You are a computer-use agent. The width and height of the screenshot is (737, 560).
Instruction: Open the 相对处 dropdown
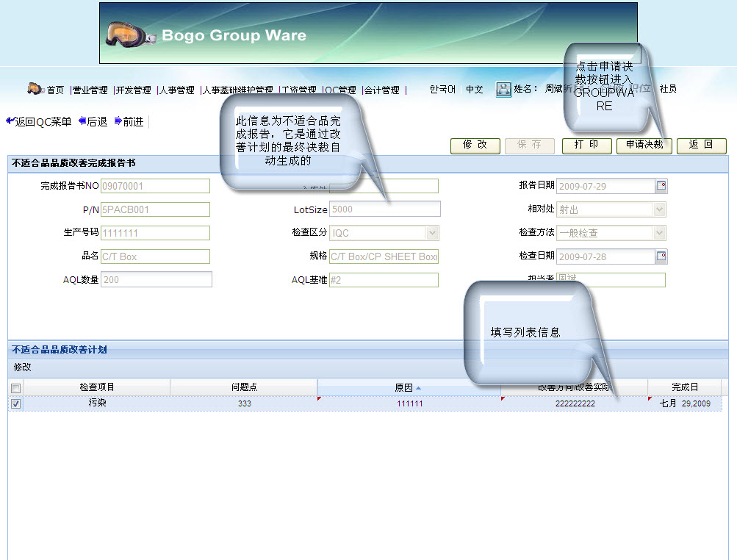tap(659, 209)
